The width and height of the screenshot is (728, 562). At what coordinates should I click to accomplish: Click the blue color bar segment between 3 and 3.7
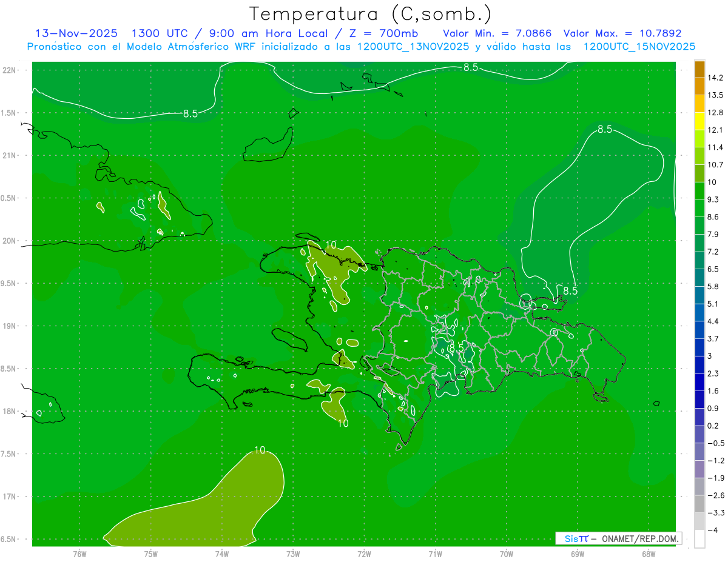click(699, 347)
